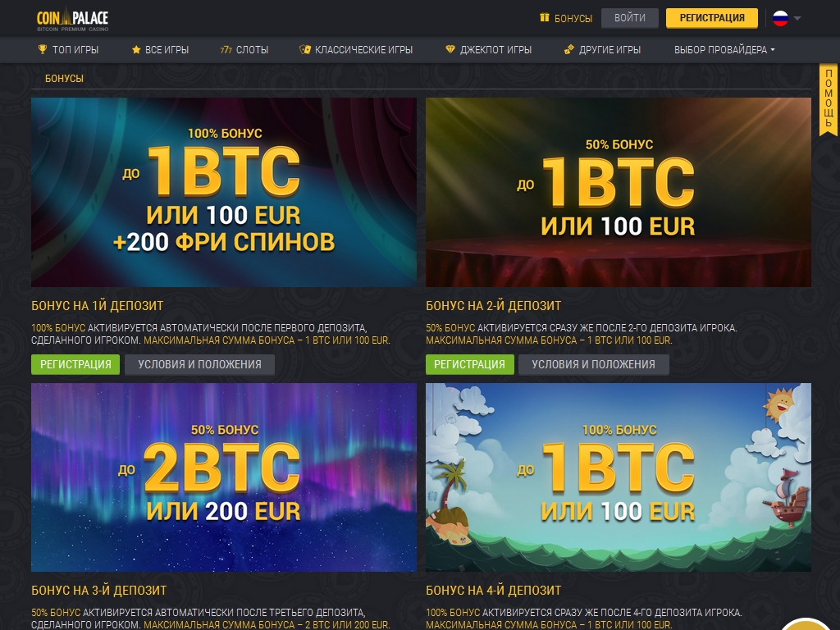Image resolution: width=840 pixels, height=630 pixels.
Task: Click the 777 slots icon
Action: (x=226, y=50)
